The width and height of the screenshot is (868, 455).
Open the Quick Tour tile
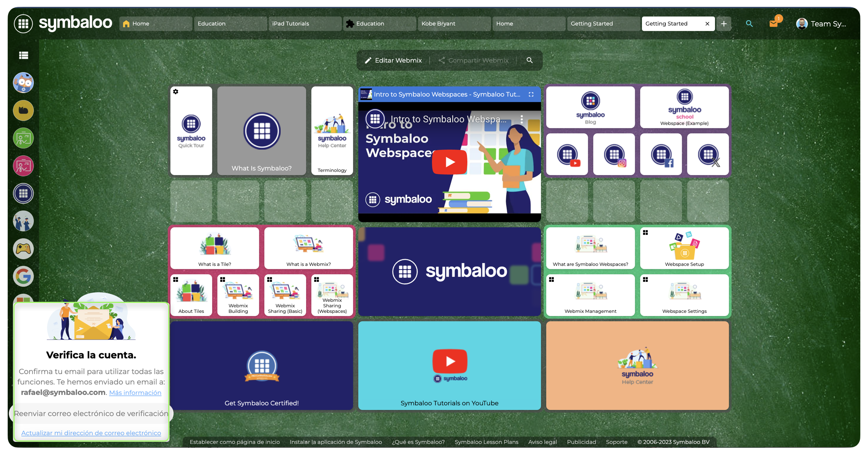coord(191,131)
